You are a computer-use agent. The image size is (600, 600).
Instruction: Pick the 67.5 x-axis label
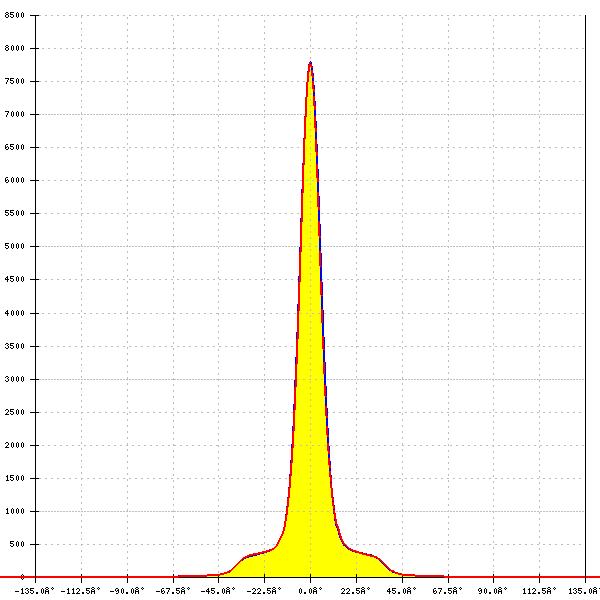[x=447, y=591]
